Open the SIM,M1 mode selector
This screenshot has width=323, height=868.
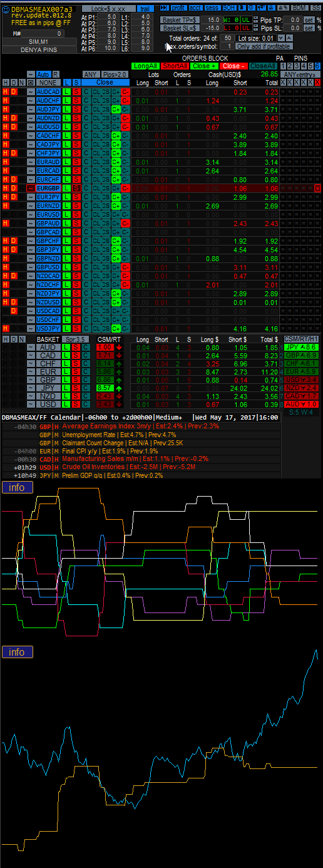click(x=39, y=41)
